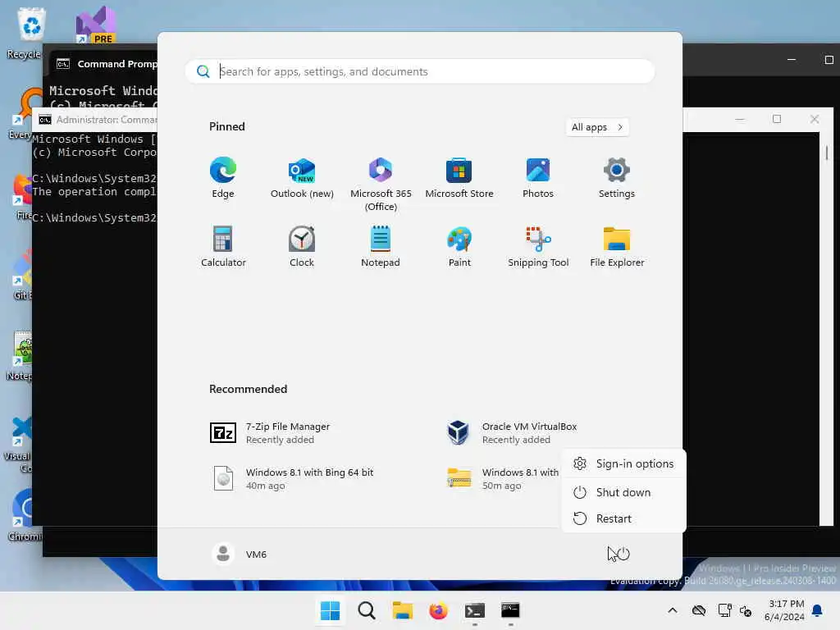Open File Explorer from pinned apps

point(617,246)
